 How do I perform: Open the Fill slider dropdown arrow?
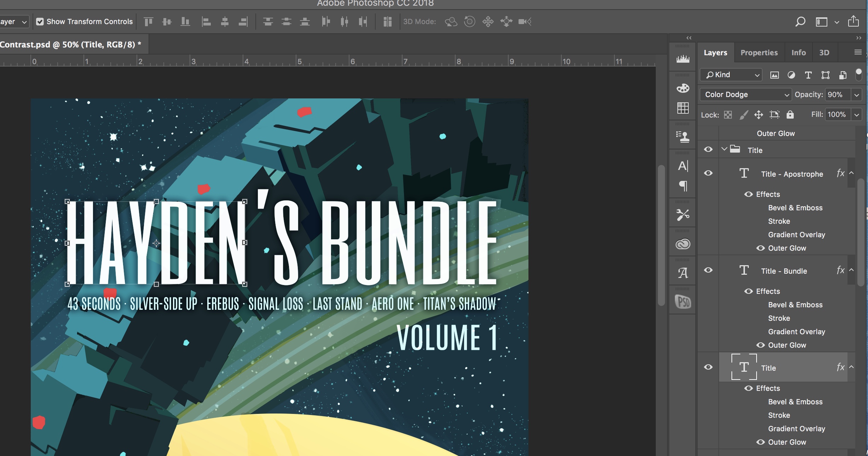click(x=857, y=115)
